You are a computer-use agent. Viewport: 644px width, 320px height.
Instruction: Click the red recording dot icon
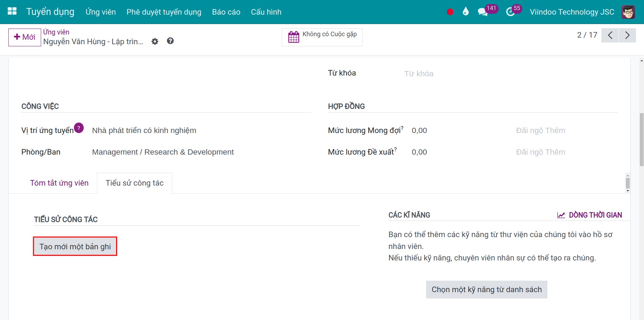(450, 12)
